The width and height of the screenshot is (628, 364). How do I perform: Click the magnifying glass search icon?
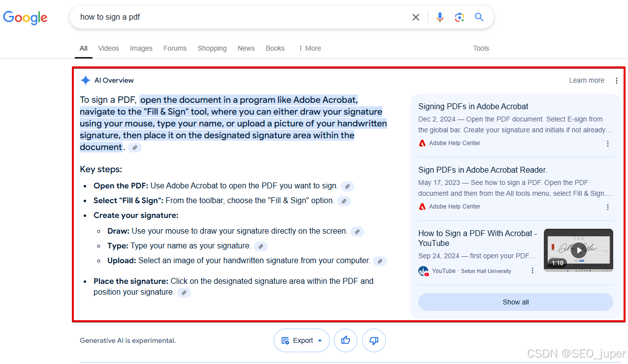coord(479,17)
